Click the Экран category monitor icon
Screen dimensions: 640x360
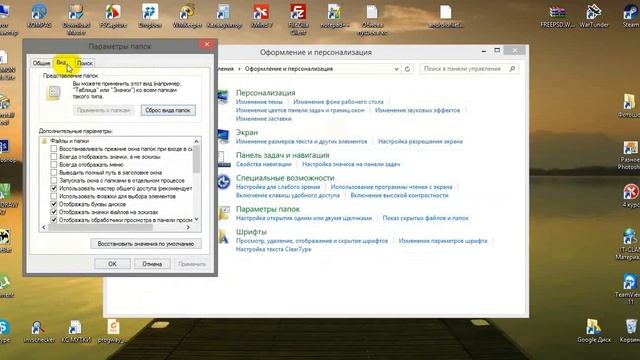tap(223, 136)
